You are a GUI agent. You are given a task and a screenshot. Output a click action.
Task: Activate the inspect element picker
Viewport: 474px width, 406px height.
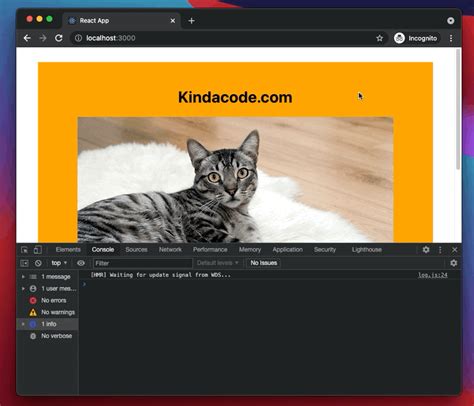tap(24, 250)
